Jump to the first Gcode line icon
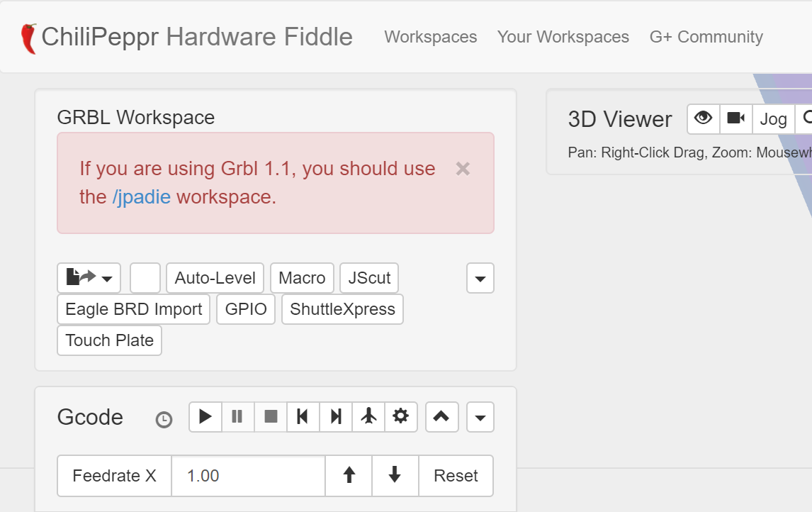The height and width of the screenshot is (512, 812). [303, 417]
